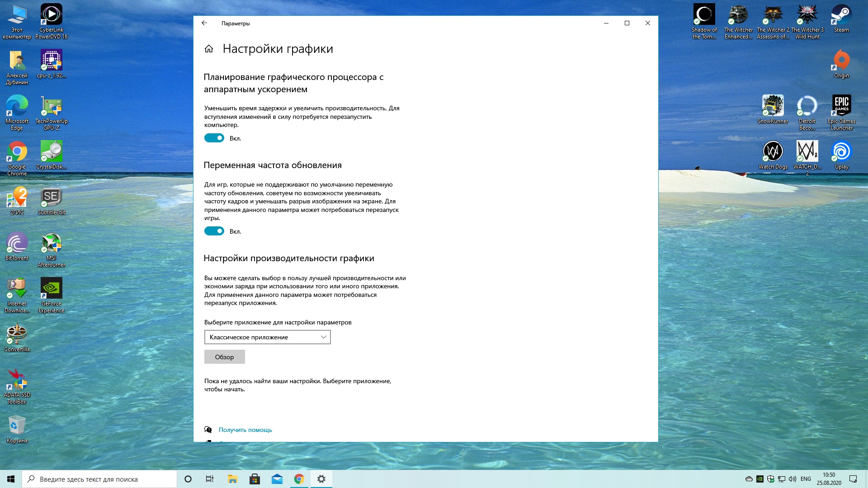The height and width of the screenshot is (488, 868).
Task: Open Task View taskbar button
Action: (209, 479)
